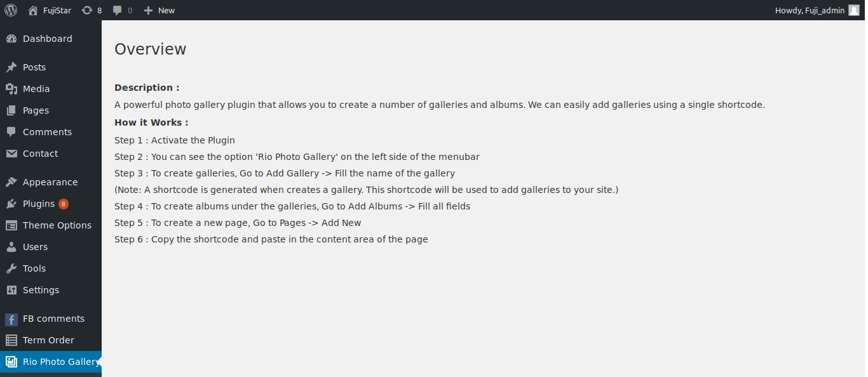Click the Tools wrench icon
Viewport: 868px width, 377px height.
[11, 268]
